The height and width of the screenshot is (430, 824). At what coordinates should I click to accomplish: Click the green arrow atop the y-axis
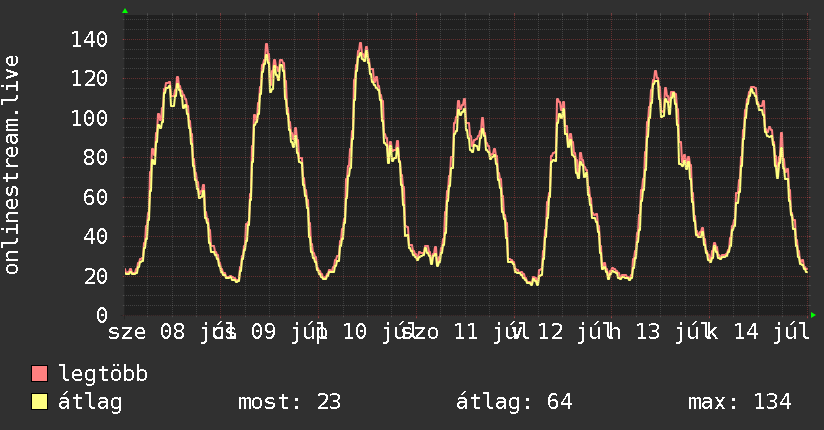pos(125,11)
